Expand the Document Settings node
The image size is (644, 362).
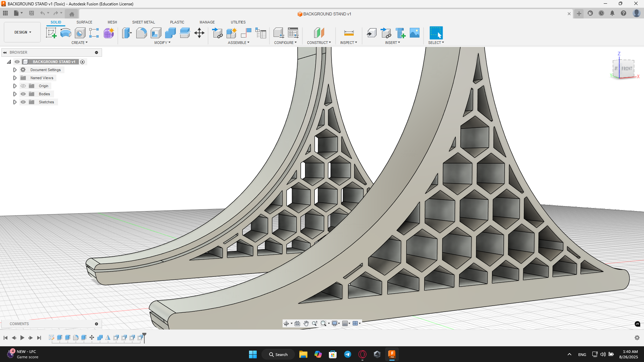[15, 70]
